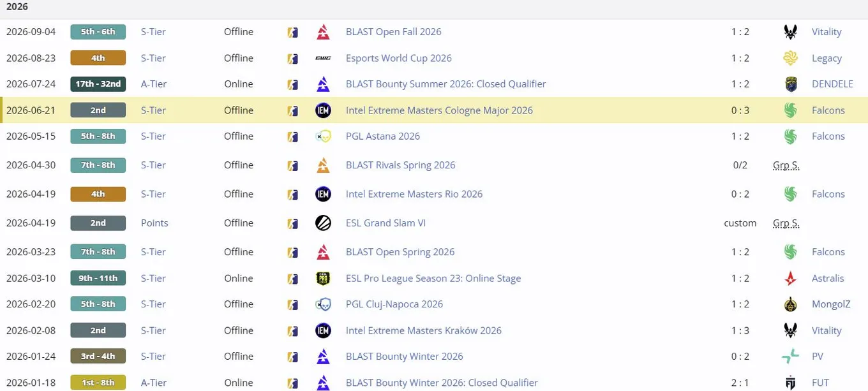The width and height of the screenshot is (868, 391).
Task: Click Vitality logo in IEM Kraków row
Action: click(791, 330)
